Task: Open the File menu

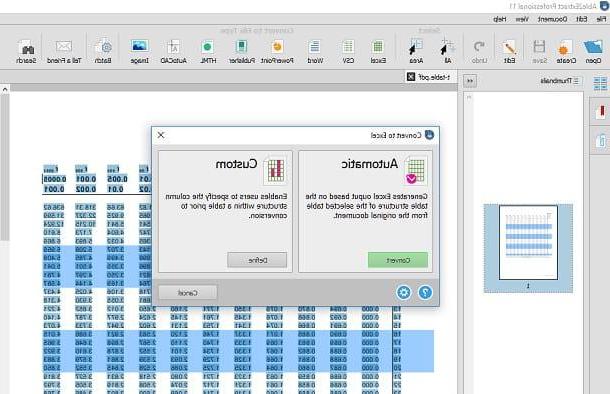Action: tap(601, 19)
